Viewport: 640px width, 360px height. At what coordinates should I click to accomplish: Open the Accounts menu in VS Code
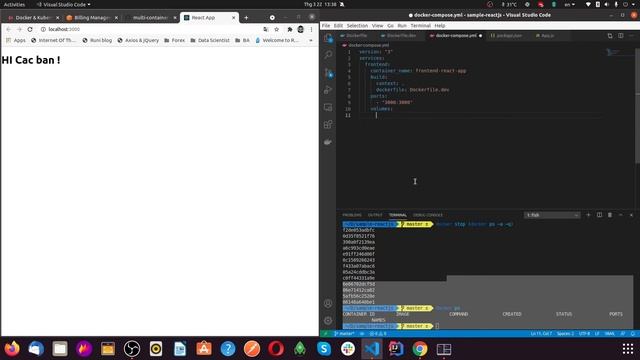(328, 303)
